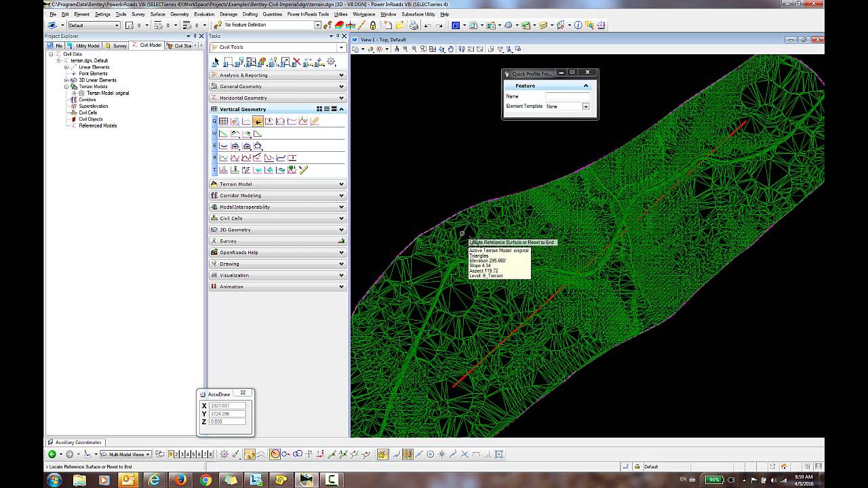Viewport: 868px width, 488px height.
Task: Activate the highlighted Quick Profile tool
Action: click(x=258, y=121)
